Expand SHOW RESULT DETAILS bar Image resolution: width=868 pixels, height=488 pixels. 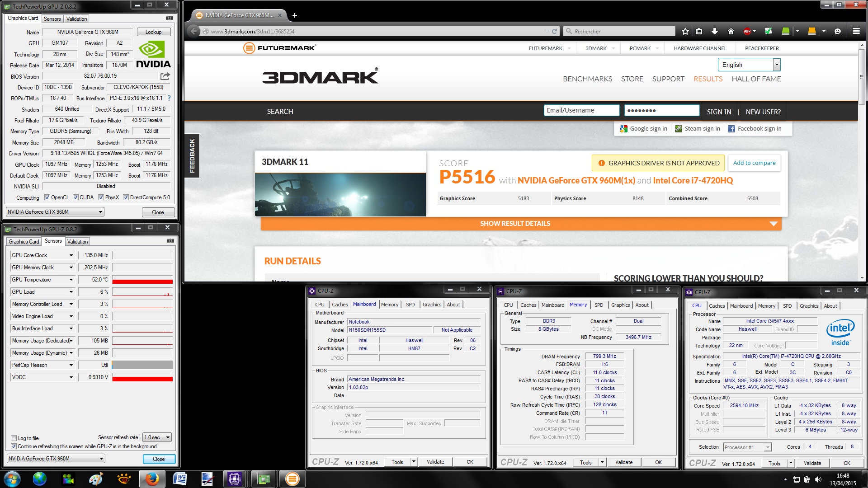[521, 224]
